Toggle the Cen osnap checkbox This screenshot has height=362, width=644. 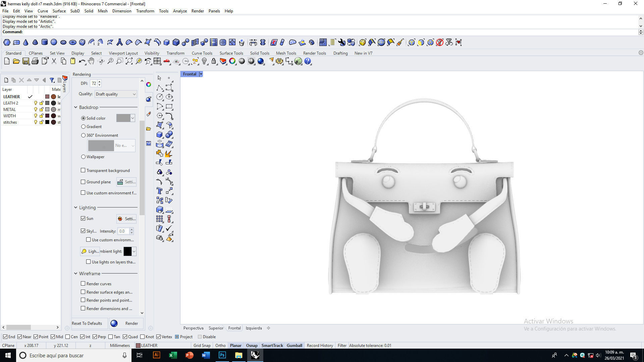click(68, 337)
